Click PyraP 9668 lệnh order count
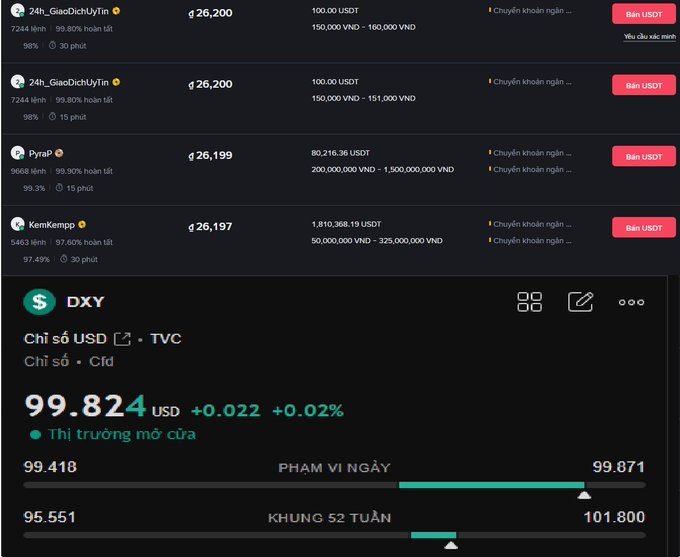This screenshot has height=557, width=680. click(28, 171)
